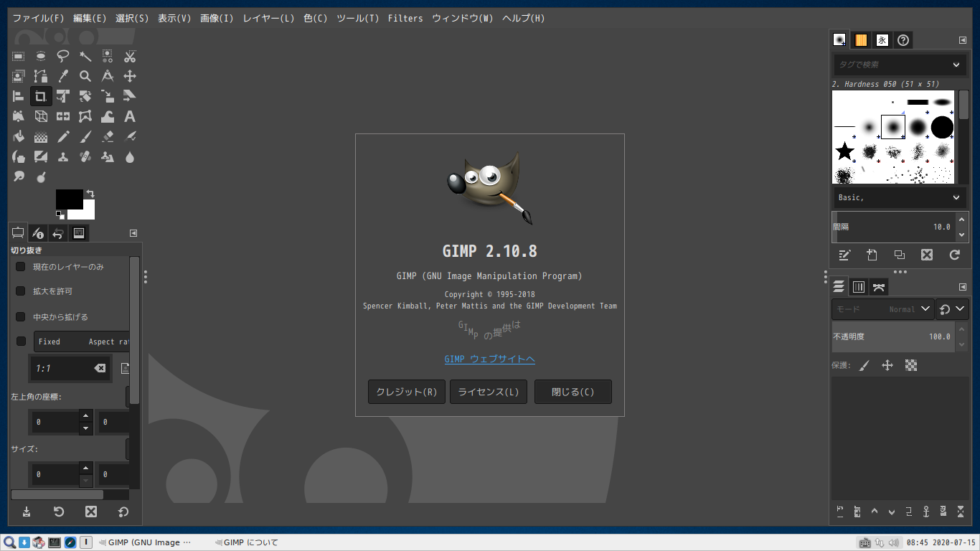Select the Zoom magnifier tool
This screenshot has height=551, width=980.
85,76
